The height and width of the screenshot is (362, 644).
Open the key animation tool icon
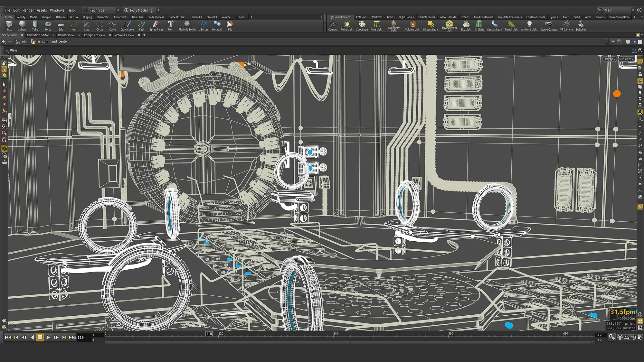point(611,337)
